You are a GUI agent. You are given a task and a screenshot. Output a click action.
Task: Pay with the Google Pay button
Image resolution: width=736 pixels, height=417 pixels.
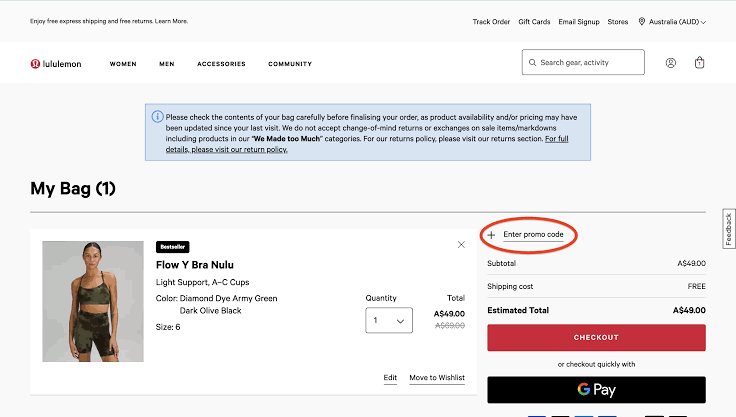coord(596,390)
